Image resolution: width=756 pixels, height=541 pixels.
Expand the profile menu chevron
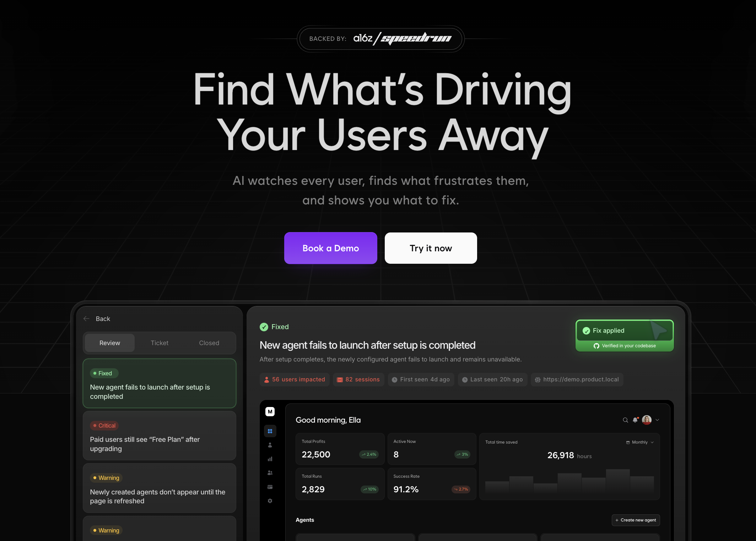(x=657, y=420)
